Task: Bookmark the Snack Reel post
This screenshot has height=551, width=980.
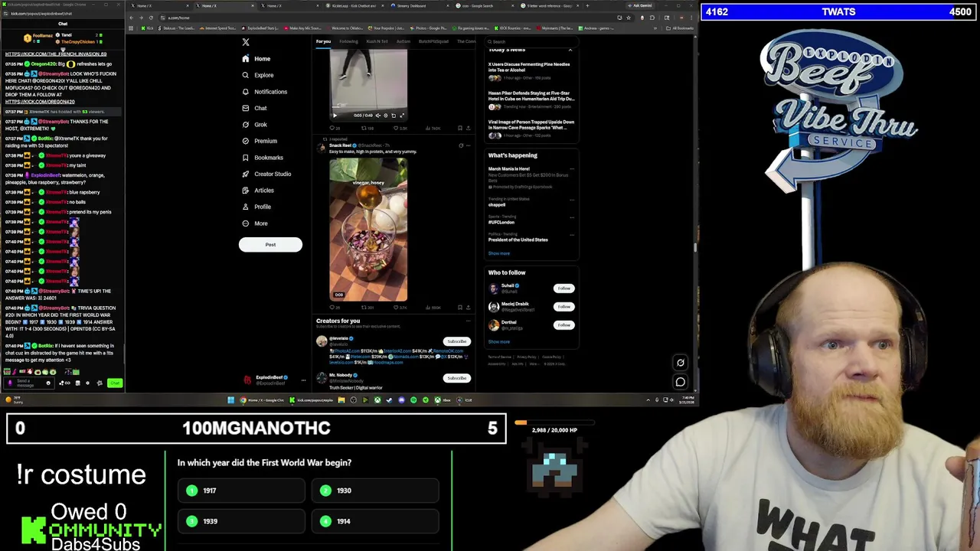Action: click(x=459, y=308)
